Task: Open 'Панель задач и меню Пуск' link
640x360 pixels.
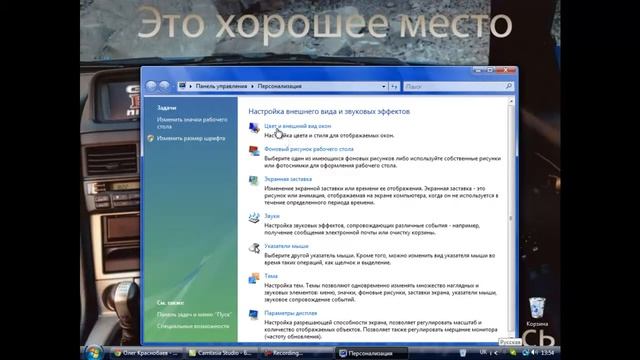Action: tap(194, 315)
